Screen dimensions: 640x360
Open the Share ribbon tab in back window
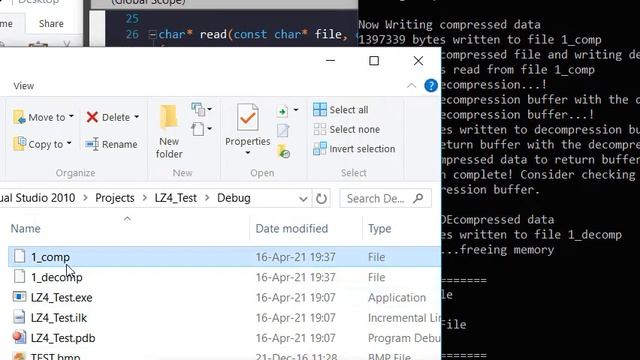pyautogui.click(x=51, y=24)
